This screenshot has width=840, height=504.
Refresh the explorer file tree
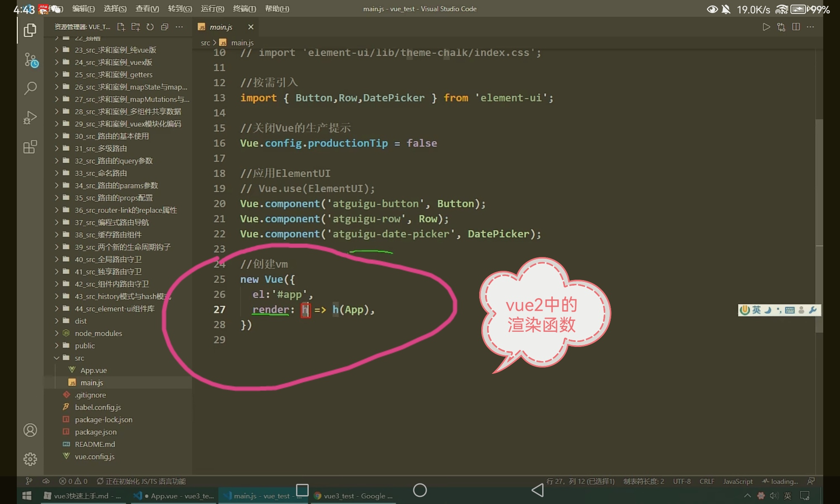tap(150, 27)
